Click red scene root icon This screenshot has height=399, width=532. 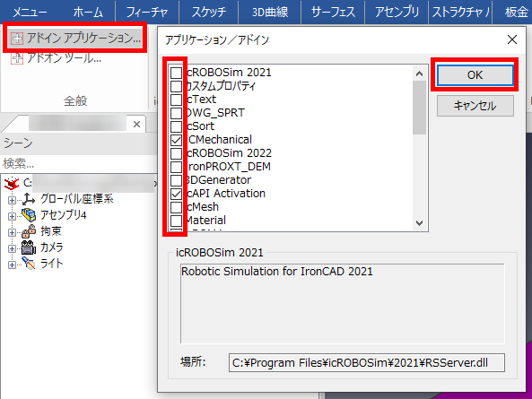[x=12, y=183]
